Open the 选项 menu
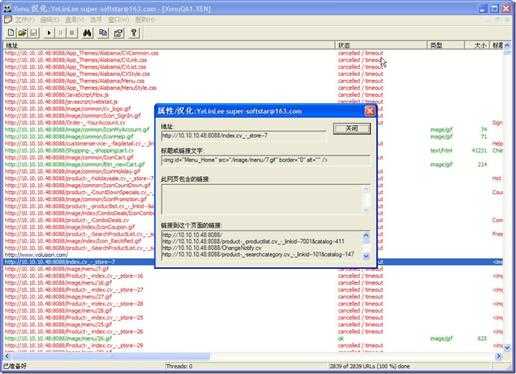Screen dimensions: 516x374 96,20
